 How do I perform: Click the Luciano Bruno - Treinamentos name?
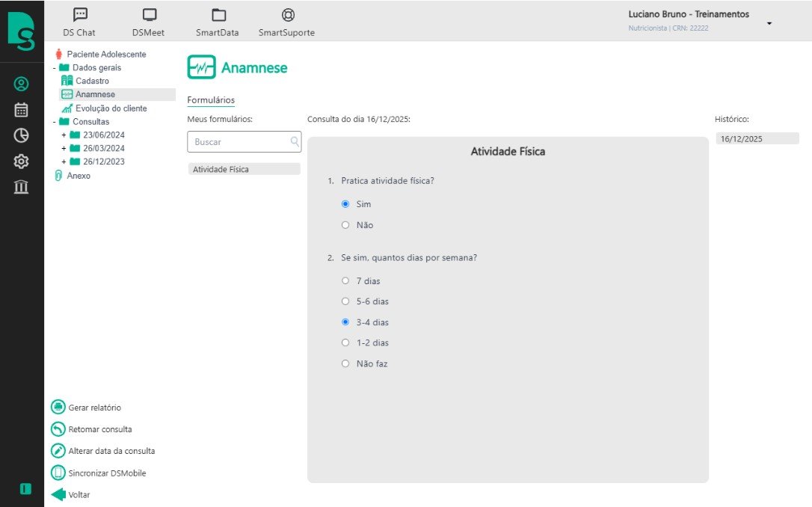pyautogui.click(x=689, y=14)
